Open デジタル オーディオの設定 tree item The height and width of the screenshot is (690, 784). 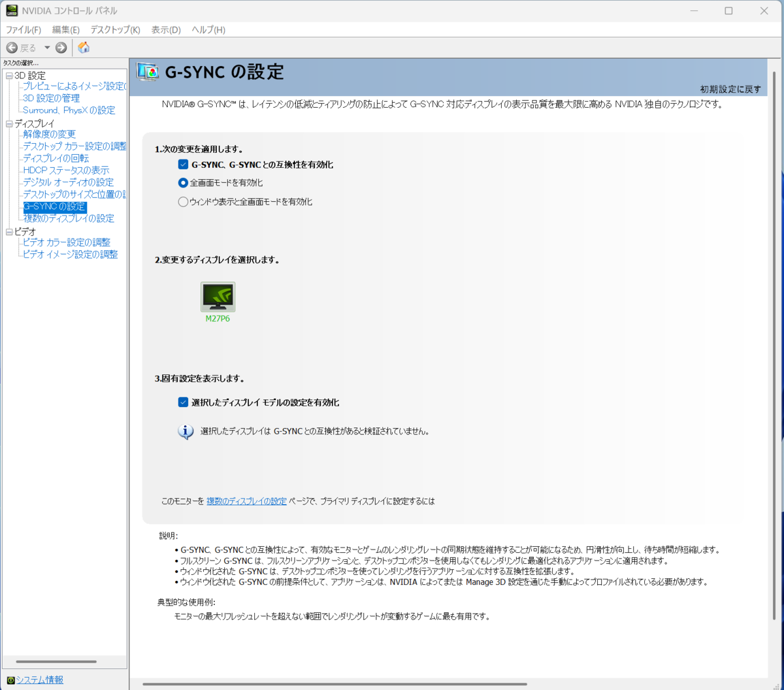[69, 182]
